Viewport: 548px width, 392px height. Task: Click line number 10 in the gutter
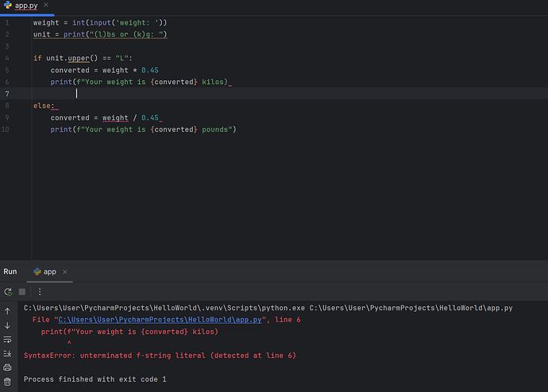(6, 129)
